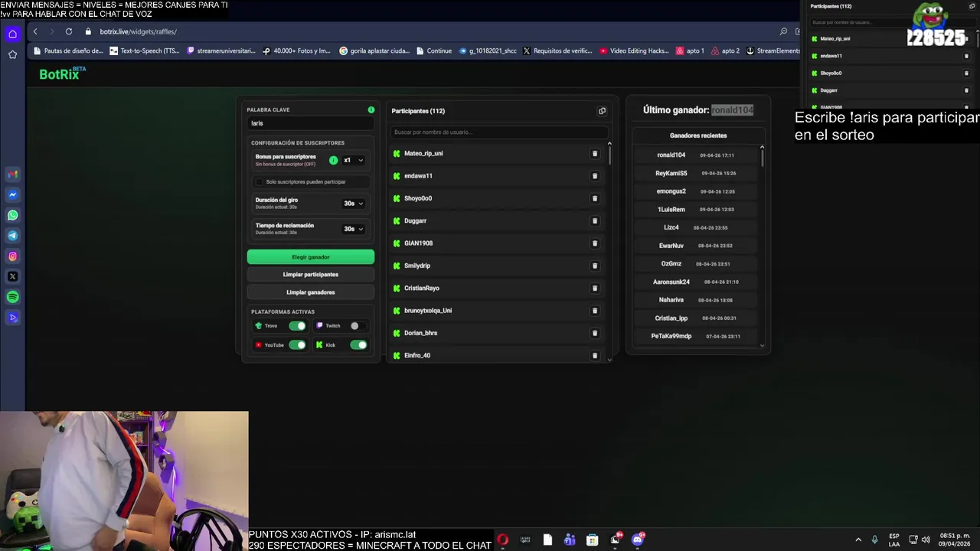Open volume control in system tray

[926, 540]
